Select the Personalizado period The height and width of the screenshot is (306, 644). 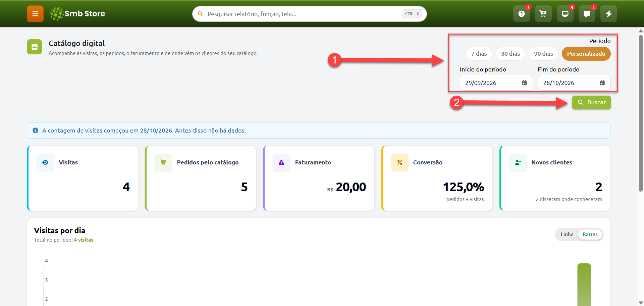click(586, 54)
